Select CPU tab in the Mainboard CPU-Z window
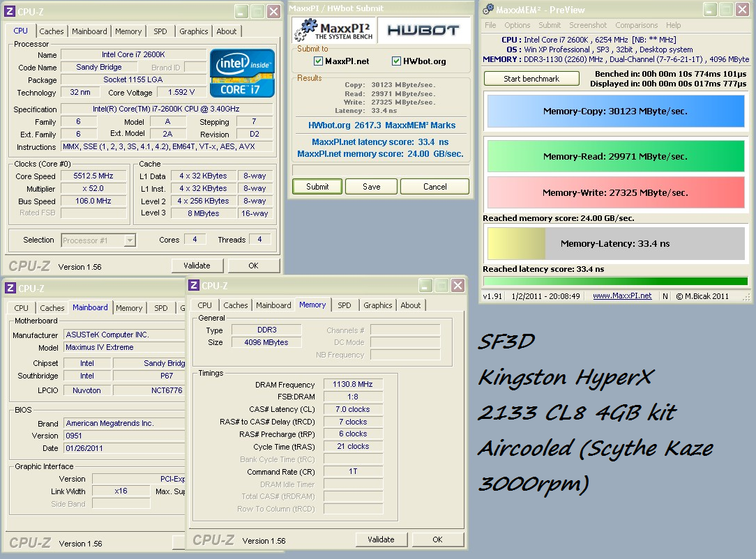The height and width of the screenshot is (559, 756). coord(21,308)
